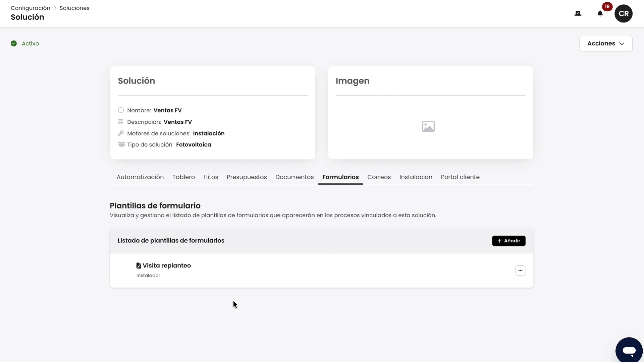Click the Nombre value Ventas FV
Screen dimensions: 644x362
(x=167, y=110)
